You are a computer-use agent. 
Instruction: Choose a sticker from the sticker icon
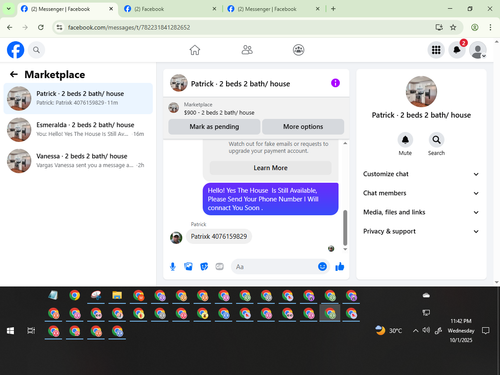coord(204,267)
